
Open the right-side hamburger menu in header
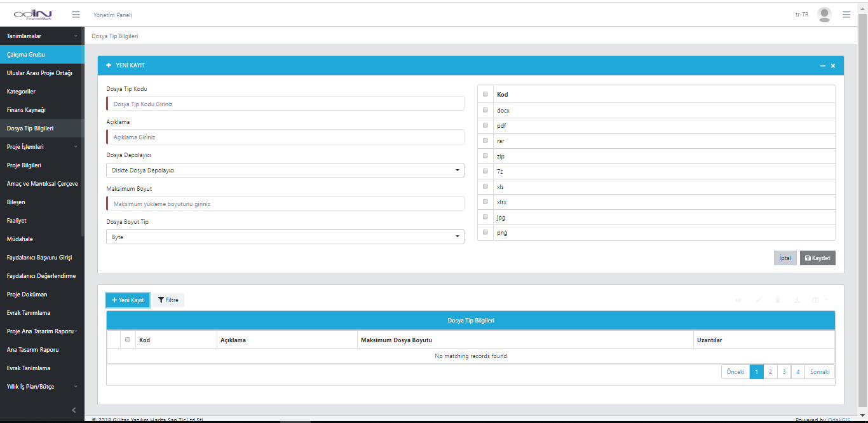(846, 15)
